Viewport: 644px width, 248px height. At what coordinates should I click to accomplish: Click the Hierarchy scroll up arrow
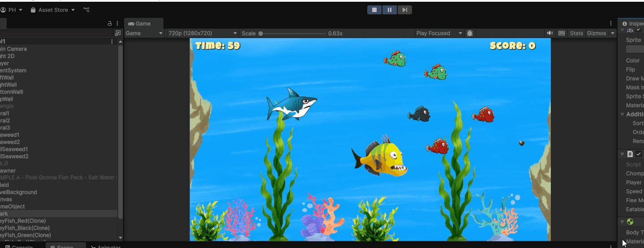tap(120, 41)
